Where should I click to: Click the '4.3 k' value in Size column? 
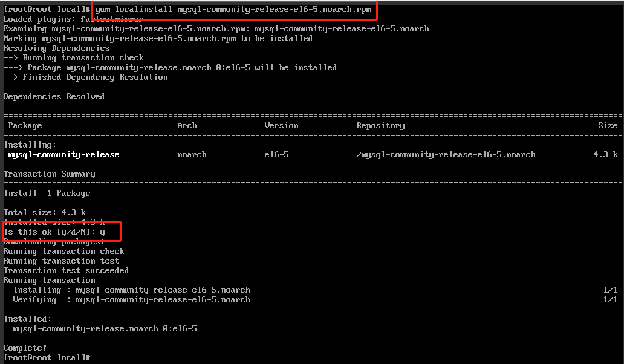click(605, 155)
